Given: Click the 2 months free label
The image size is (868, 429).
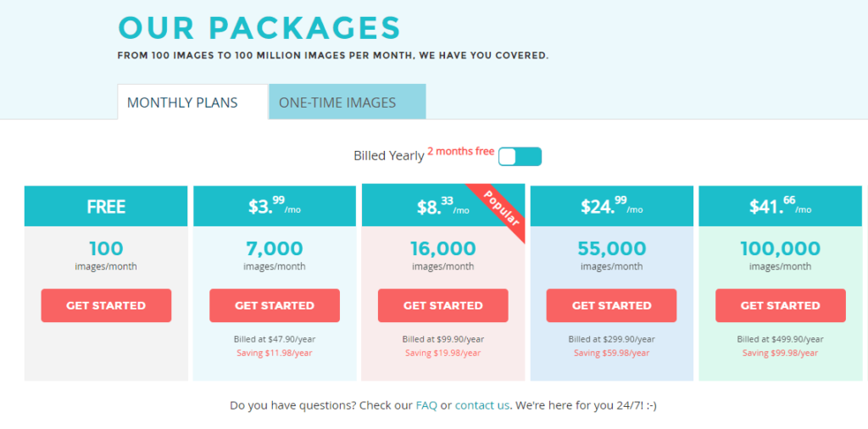Looking at the screenshot, I should [x=460, y=151].
